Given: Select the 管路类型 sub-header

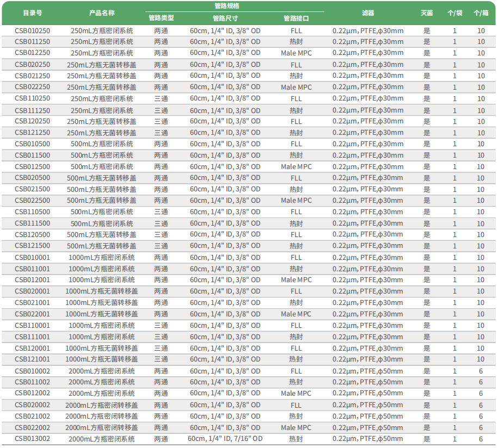Looking at the screenshot, I should click(x=161, y=18).
